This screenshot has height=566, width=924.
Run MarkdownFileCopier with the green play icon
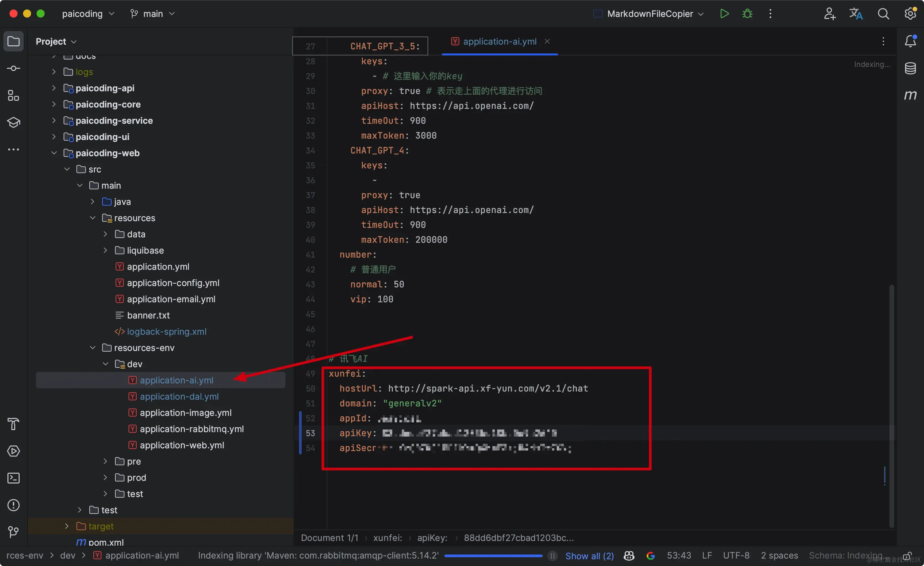(x=724, y=14)
